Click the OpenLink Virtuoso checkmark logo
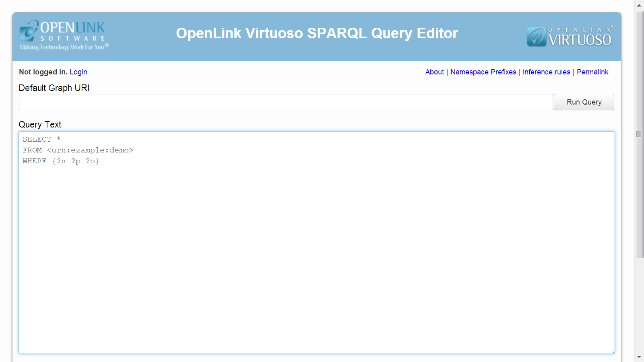644x362 pixels. (x=569, y=37)
